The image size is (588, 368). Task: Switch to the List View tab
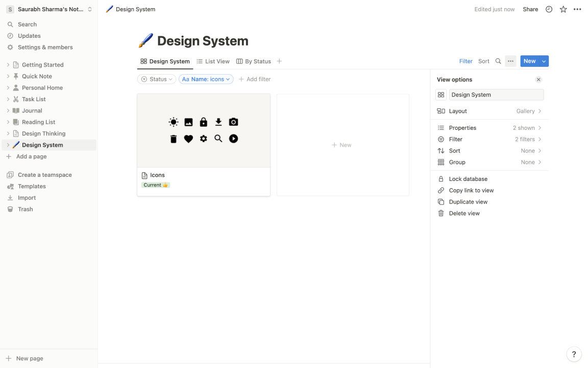(x=213, y=61)
